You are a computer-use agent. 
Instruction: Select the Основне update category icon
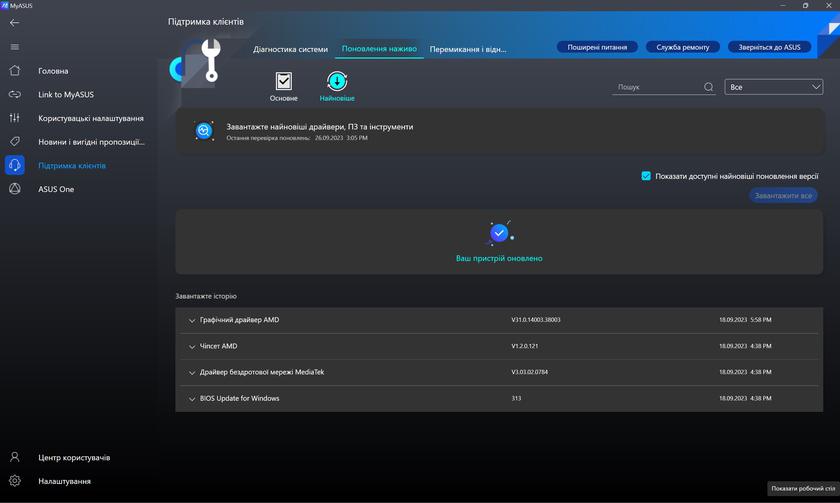tap(283, 82)
